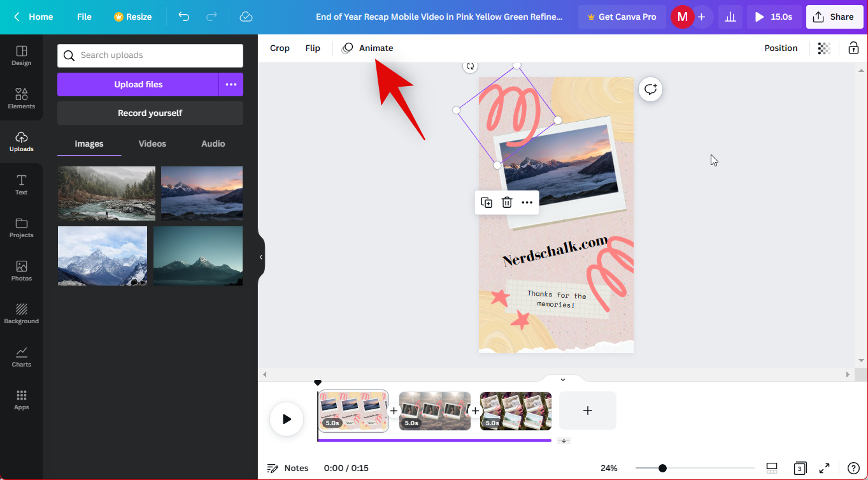This screenshot has width=868, height=480.
Task: Select the dark teal mountain upload
Action: click(198, 256)
